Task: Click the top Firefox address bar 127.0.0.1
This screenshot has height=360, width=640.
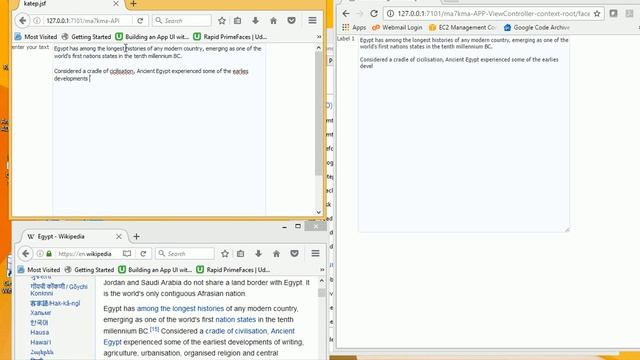Action: point(83,20)
